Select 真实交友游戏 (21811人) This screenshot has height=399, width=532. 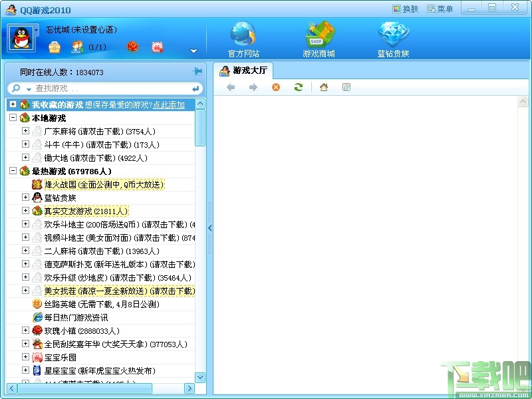86,211
